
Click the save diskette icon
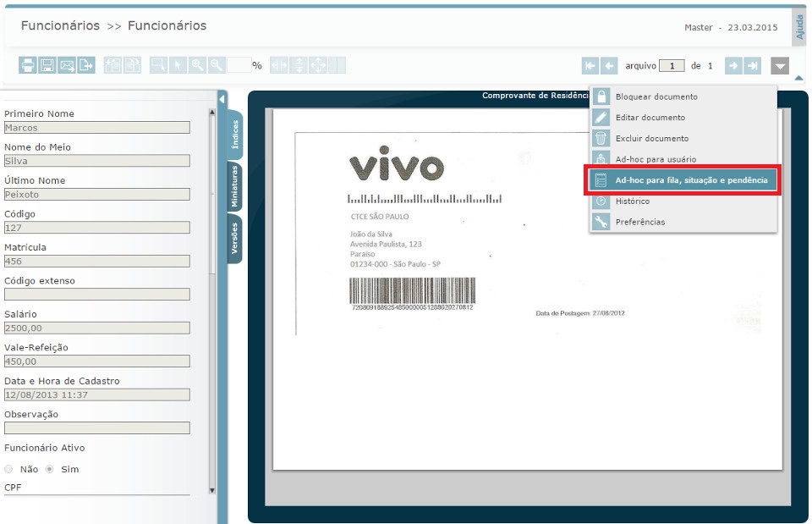(47, 65)
